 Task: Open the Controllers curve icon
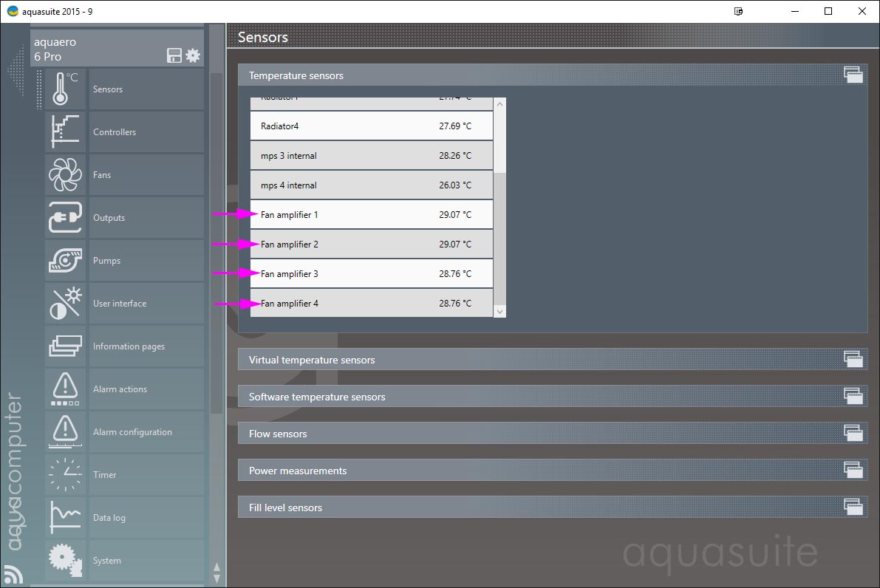point(65,132)
